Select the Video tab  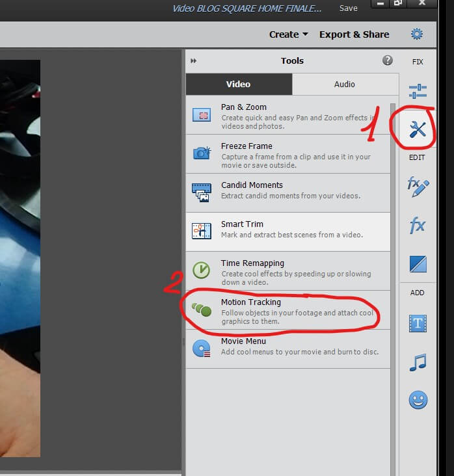point(238,84)
